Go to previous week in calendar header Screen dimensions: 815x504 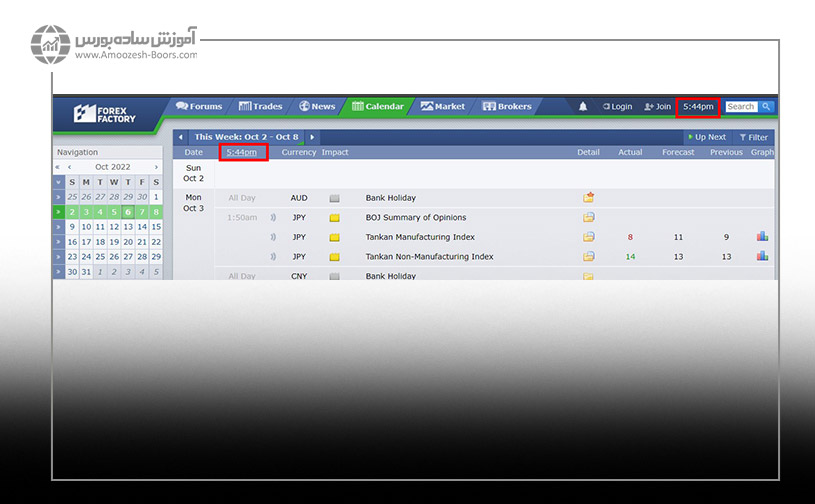(x=180, y=137)
